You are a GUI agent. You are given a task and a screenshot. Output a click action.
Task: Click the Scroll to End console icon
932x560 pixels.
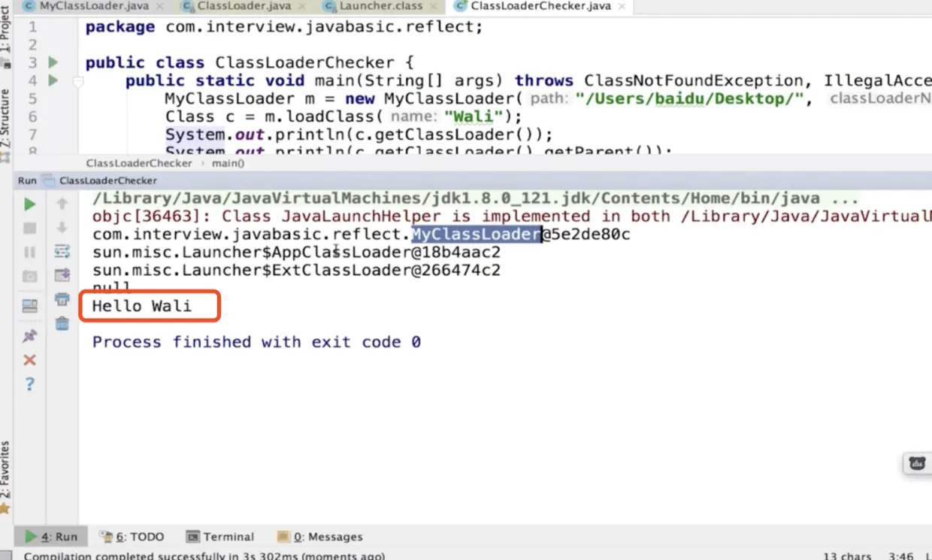pyautogui.click(x=62, y=275)
